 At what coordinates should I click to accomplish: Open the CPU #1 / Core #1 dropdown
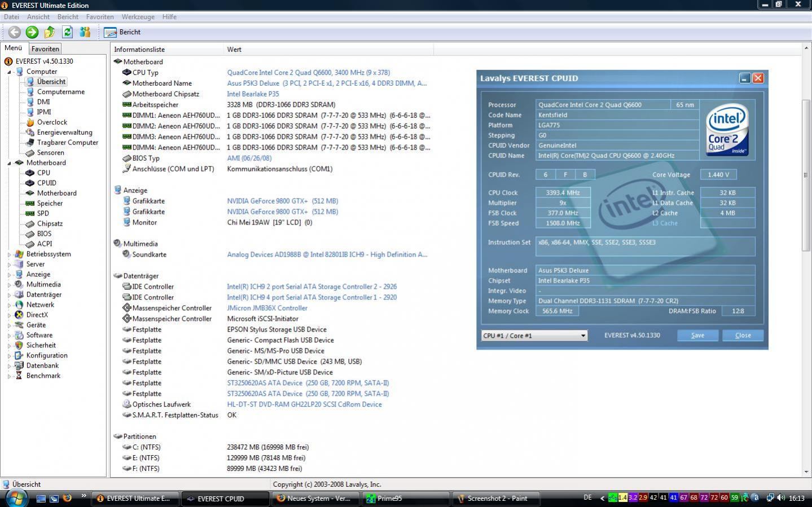tap(534, 336)
